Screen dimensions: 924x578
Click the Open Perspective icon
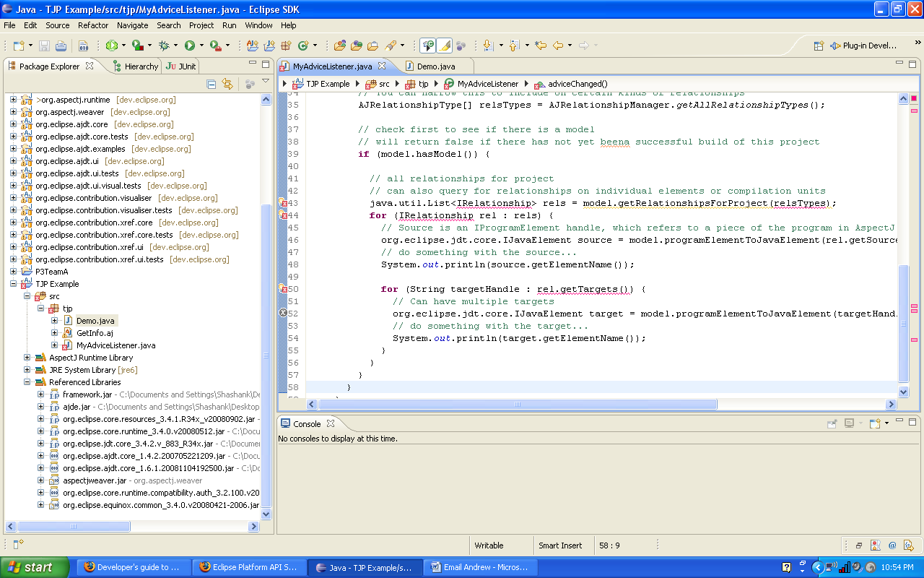pyautogui.click(x=819, y=46)
